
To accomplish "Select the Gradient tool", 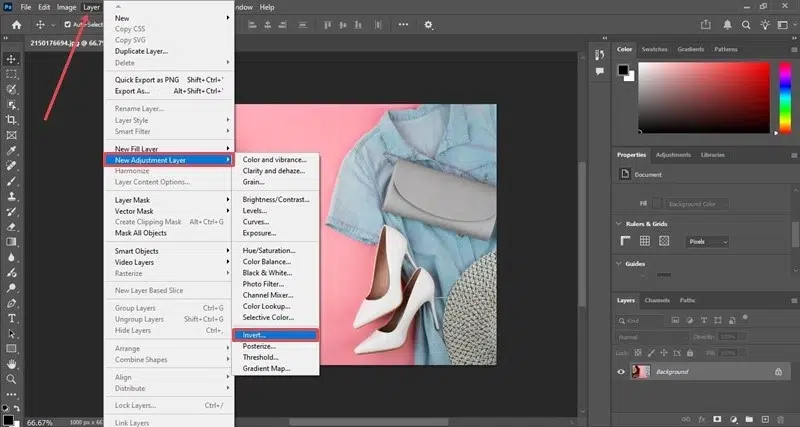I will (x=11, y=242).
